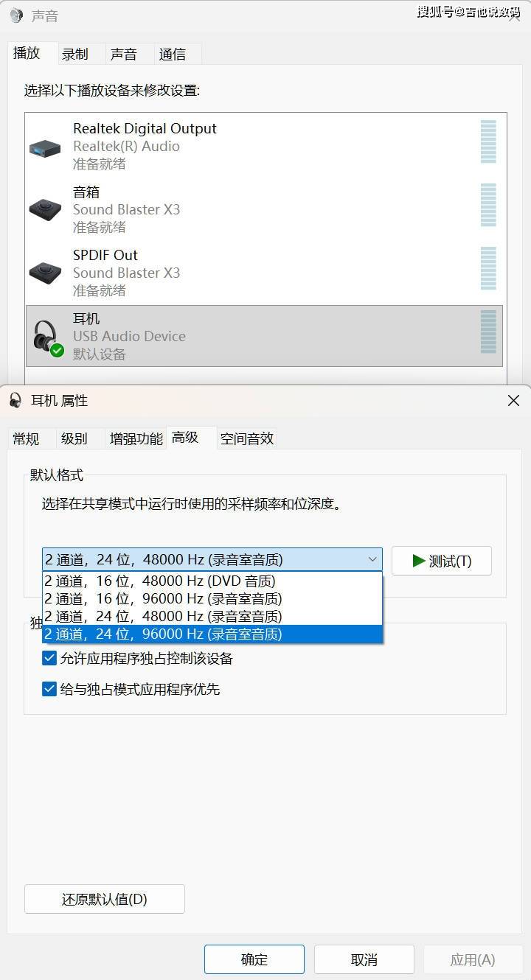Viewport: 531px width, 980px height.
Task: Toggle 允许应用程序独占控制该设备 checkbox
Action: (49, 658)
